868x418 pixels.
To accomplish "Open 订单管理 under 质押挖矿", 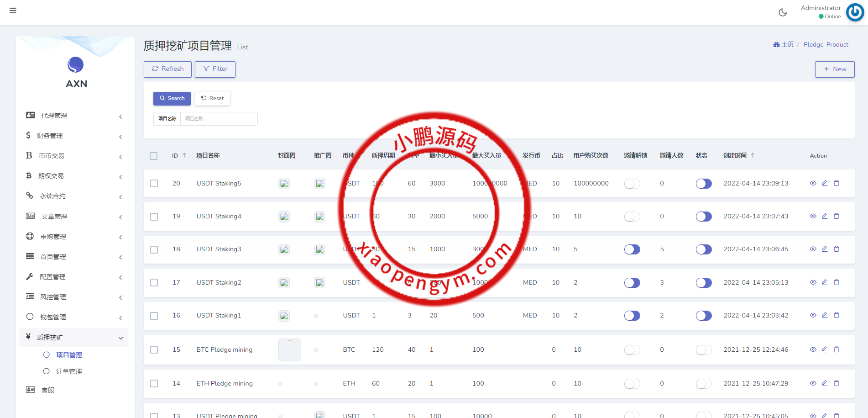I will tap(69, 371).
